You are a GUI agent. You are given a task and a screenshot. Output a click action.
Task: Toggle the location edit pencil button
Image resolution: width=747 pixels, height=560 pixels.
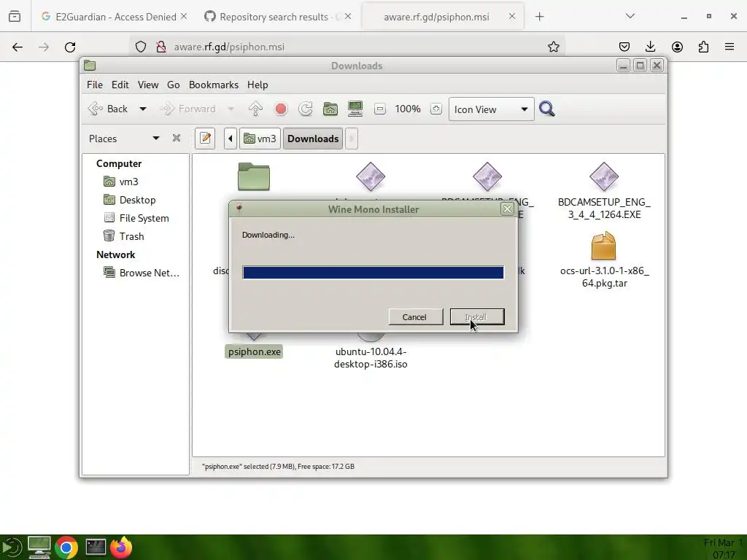(x=205, y=139)
